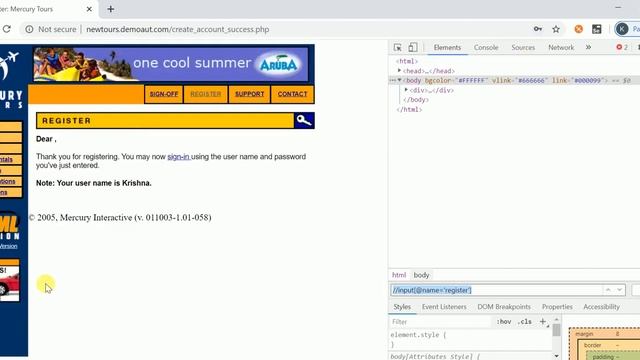Expand the div node in DOM tree
The width and height of the screenshot is (640, 360).
(406, 90)
